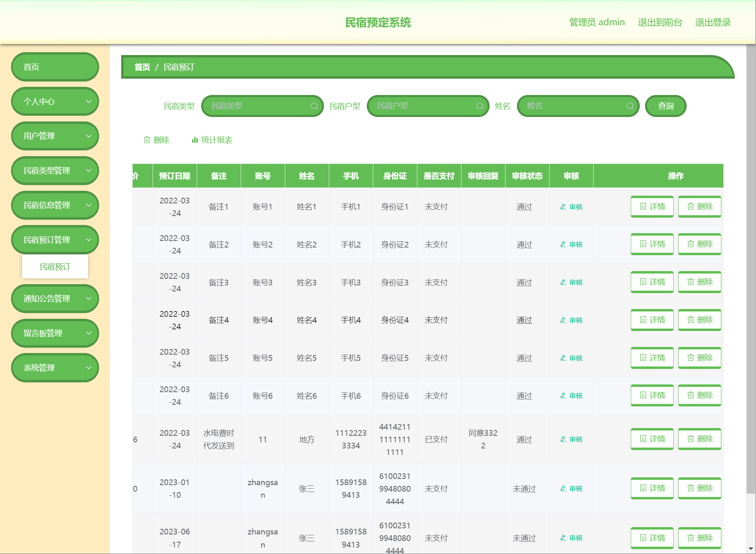
Task: Focus the 民宿户型 input field
Action: tap(428, 106)
